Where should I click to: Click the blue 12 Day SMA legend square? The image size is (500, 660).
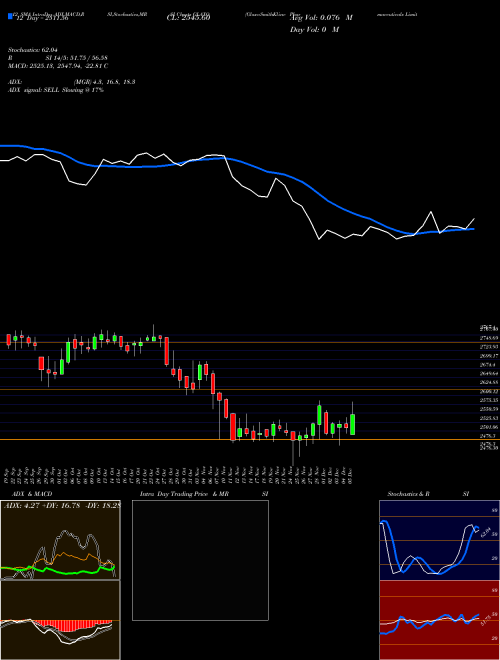(x=11, y=17)
